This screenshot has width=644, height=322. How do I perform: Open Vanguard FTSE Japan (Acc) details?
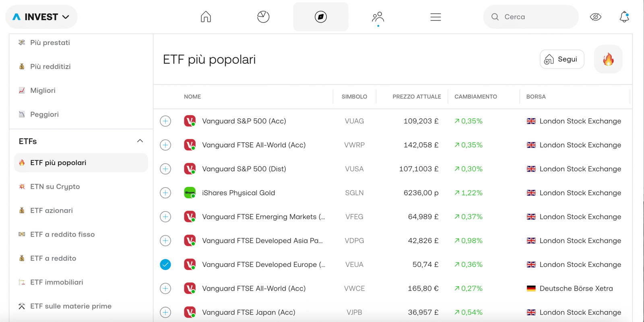tap(248, 312)
